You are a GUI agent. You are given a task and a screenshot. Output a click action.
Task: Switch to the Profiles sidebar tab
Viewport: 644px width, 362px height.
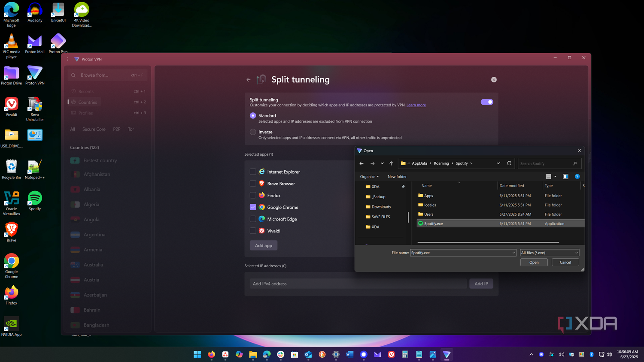(x=107, y=113)
